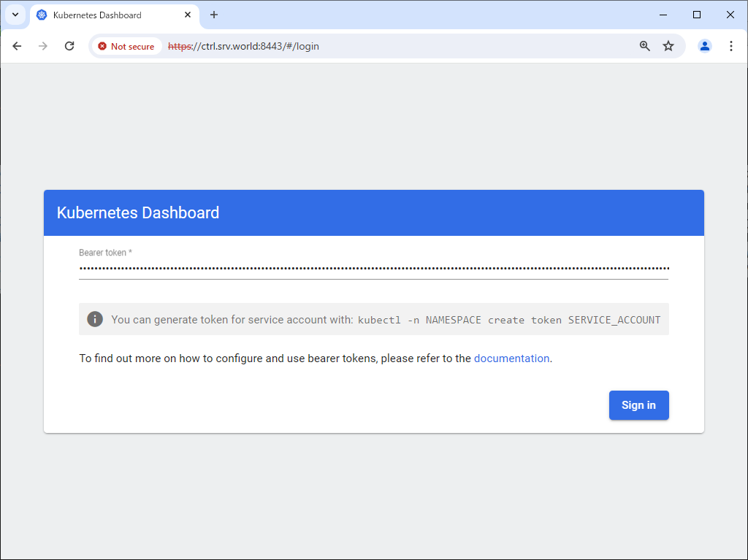
Task: Open the tab search dropdown arrow
Action: coord(15,15)
